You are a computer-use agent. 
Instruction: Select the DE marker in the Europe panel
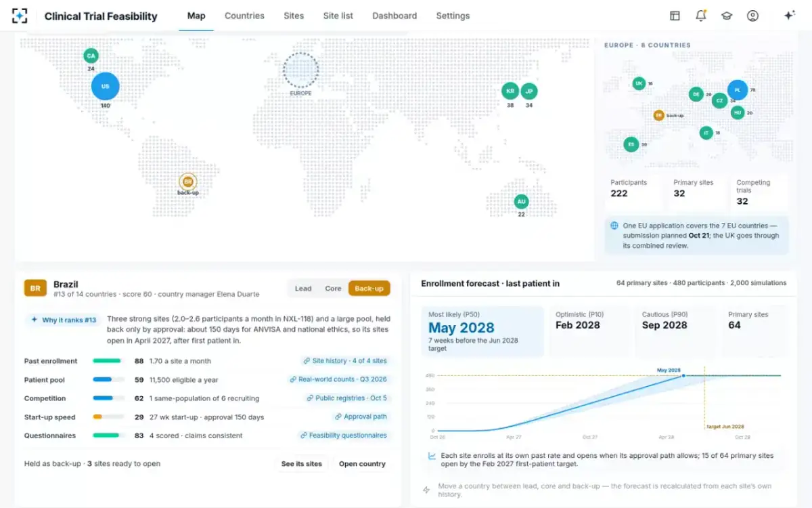(x=696, y=95)
